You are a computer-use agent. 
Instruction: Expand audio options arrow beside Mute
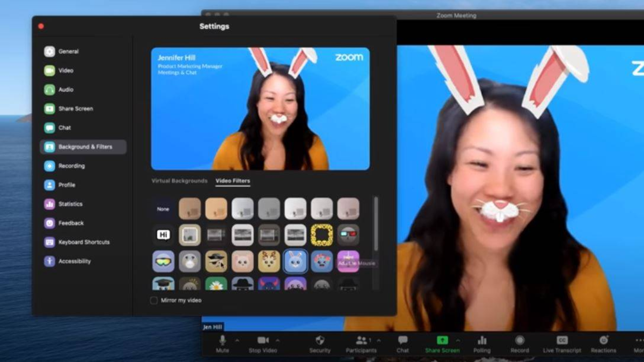(x=237, y=340)
